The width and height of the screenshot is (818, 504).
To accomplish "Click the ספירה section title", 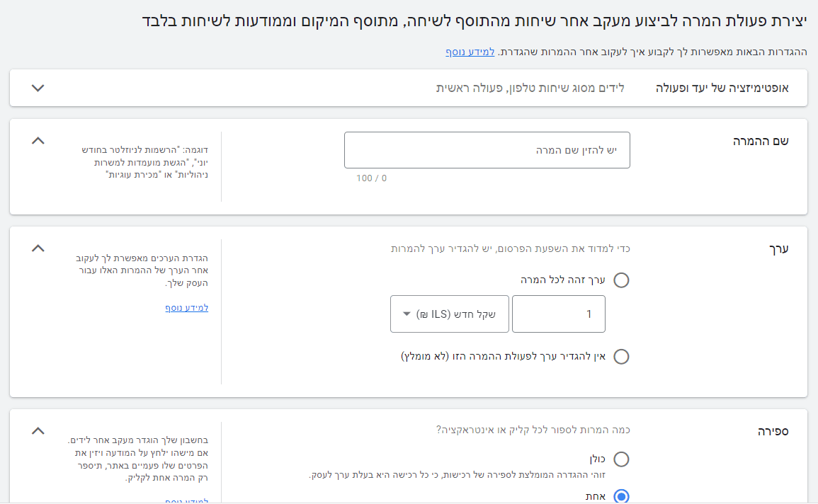I will click(773, 432).
